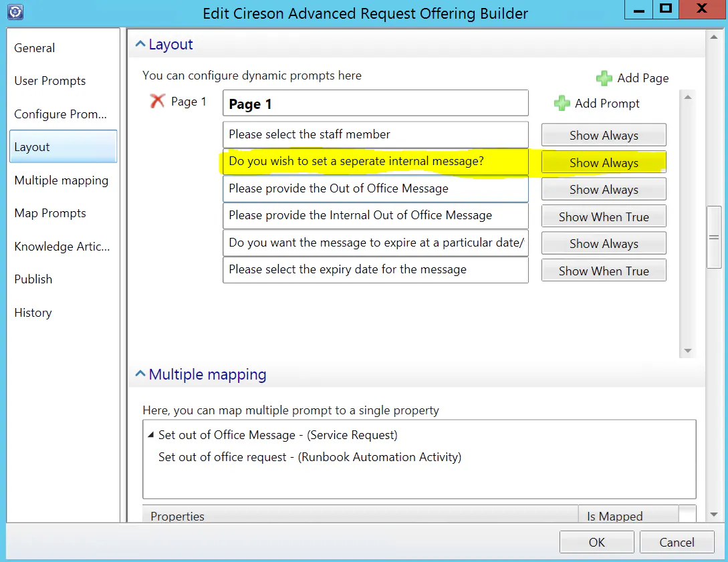728x562 pixels.
Task: Select 'Set out of office request - (Runbook Automation Activity)'
Action: [310, 457]
